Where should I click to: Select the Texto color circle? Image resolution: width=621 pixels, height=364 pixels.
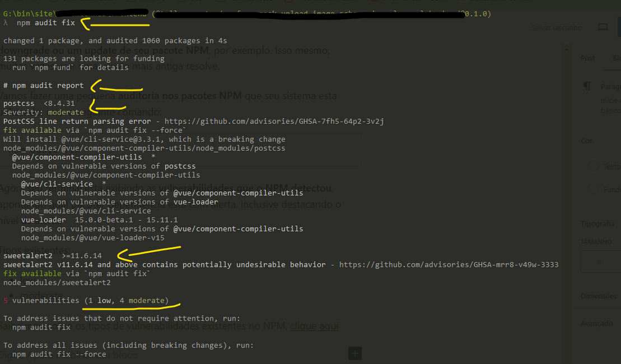pos(595,166)
